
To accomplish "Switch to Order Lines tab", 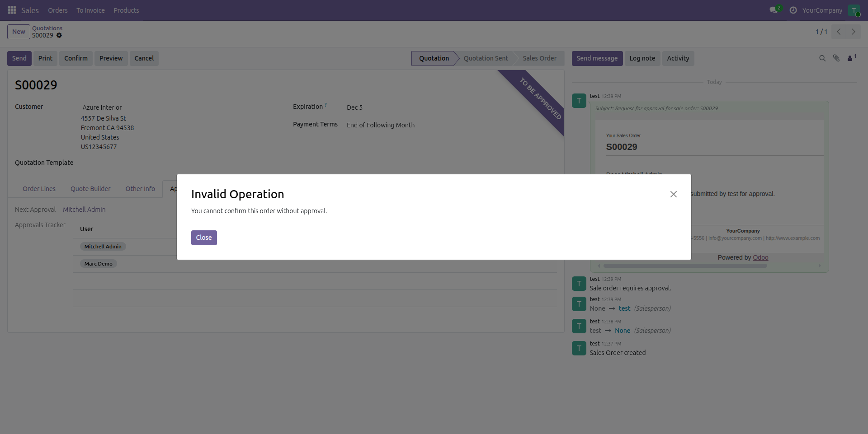I will coord(39,189).
